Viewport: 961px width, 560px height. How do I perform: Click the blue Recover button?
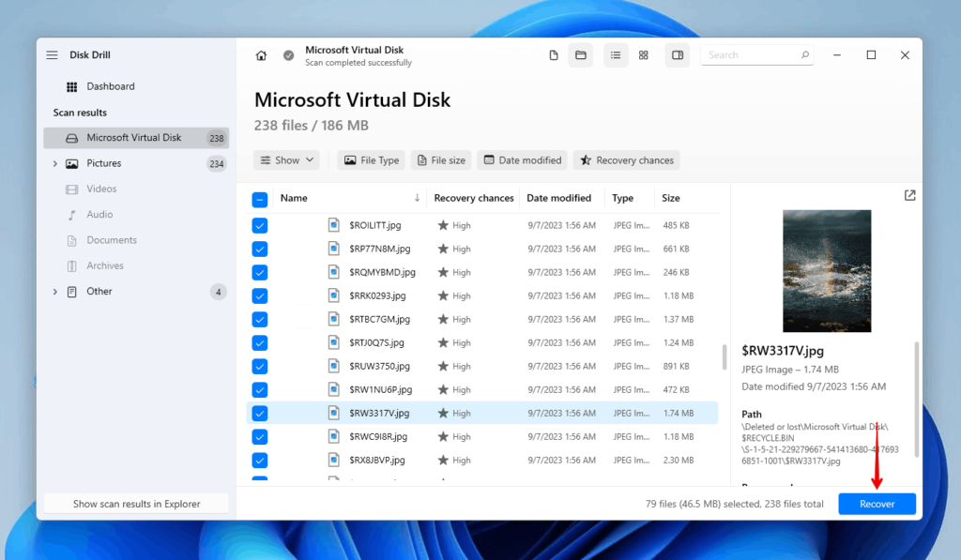[x=877, y=504]
